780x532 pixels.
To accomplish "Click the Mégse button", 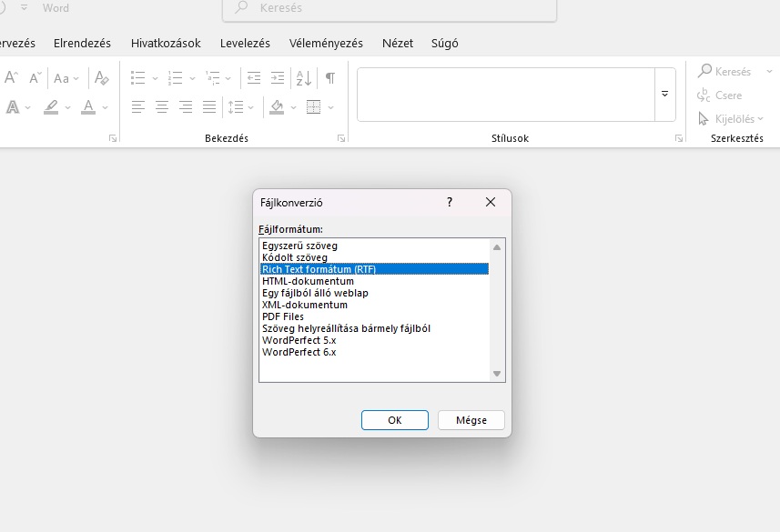I will (471, 420).
